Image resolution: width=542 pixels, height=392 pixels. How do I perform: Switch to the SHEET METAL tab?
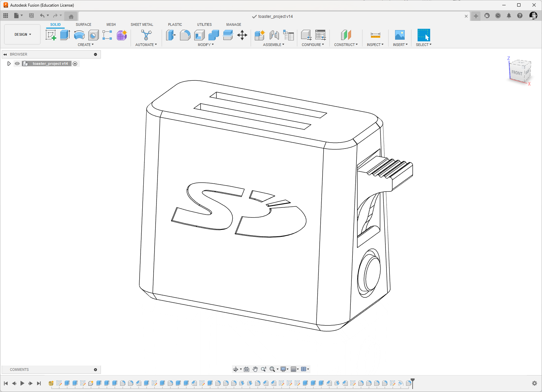(142, 24)
